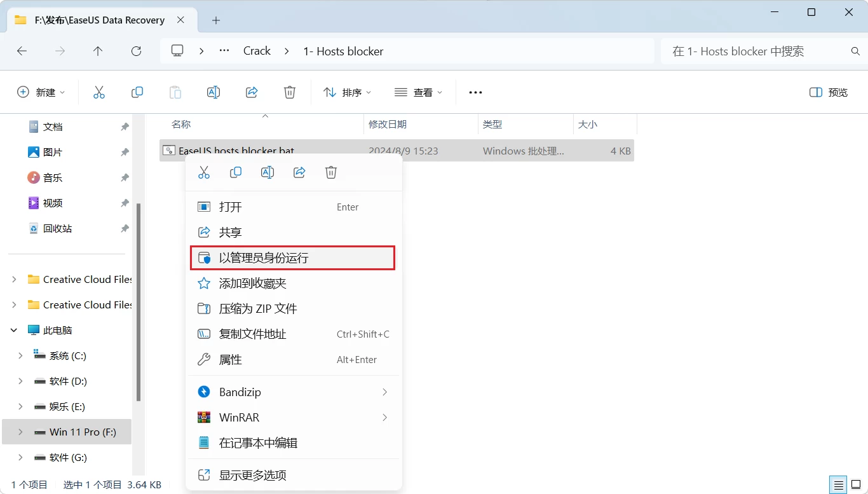The height and width of the screenshot is (494, 868).
Task: Click the Cut icon in the toolbar
Action: coord(99,92)
